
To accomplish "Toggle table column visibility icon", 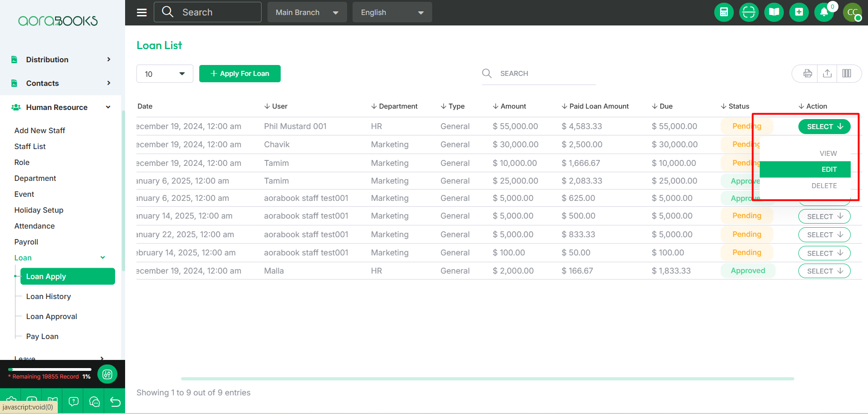I will pos(847,73).
